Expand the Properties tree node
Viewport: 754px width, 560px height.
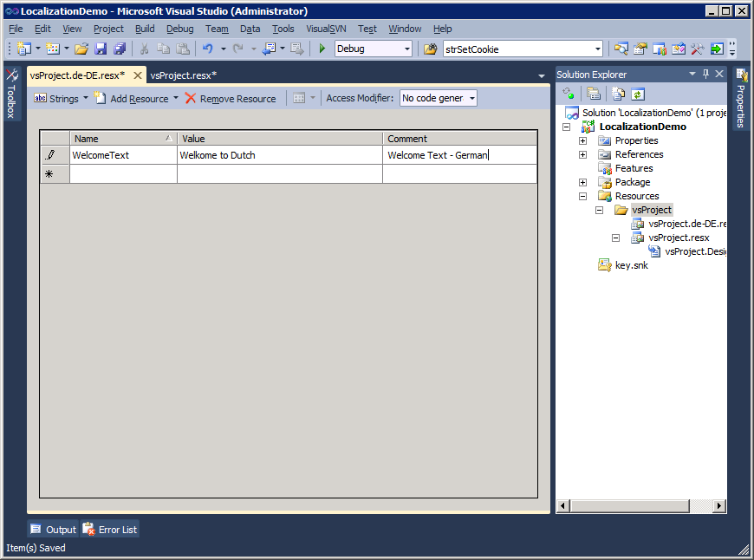click(582, 141)
